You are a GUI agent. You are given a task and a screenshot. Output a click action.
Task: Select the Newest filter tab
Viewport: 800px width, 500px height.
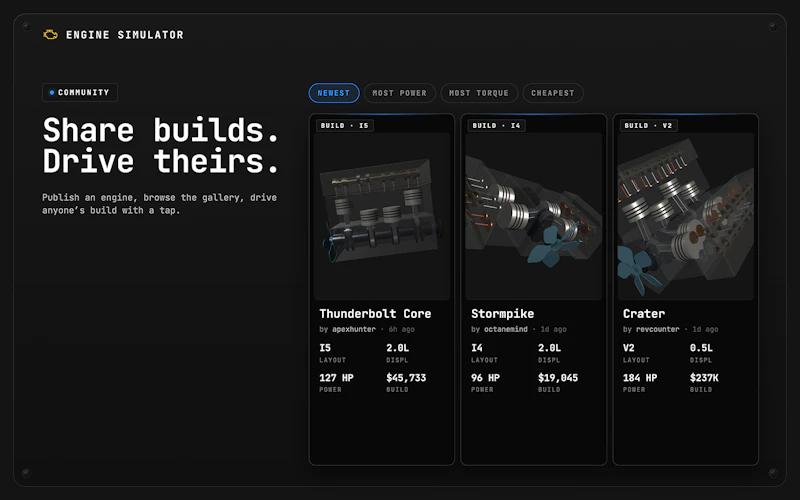pos(334,93)
